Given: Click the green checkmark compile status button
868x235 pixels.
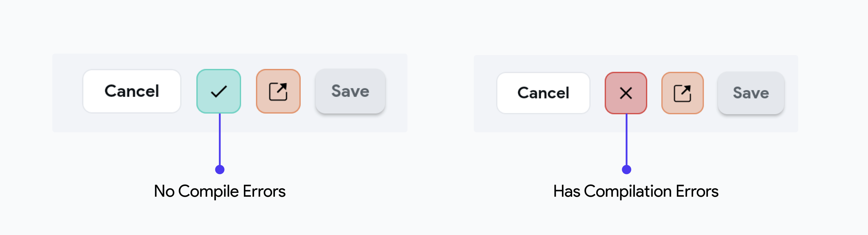Looking at the screenshot, I should [x=219, y=91].
